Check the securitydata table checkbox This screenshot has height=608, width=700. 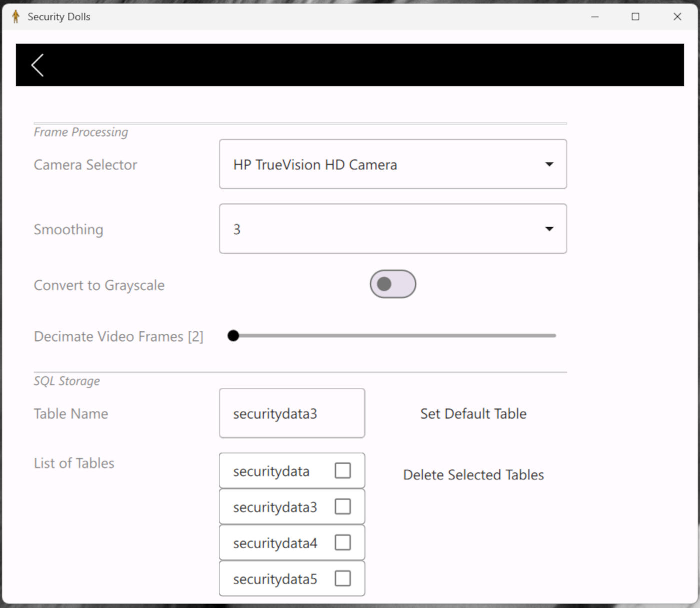(x=342, y=470)
